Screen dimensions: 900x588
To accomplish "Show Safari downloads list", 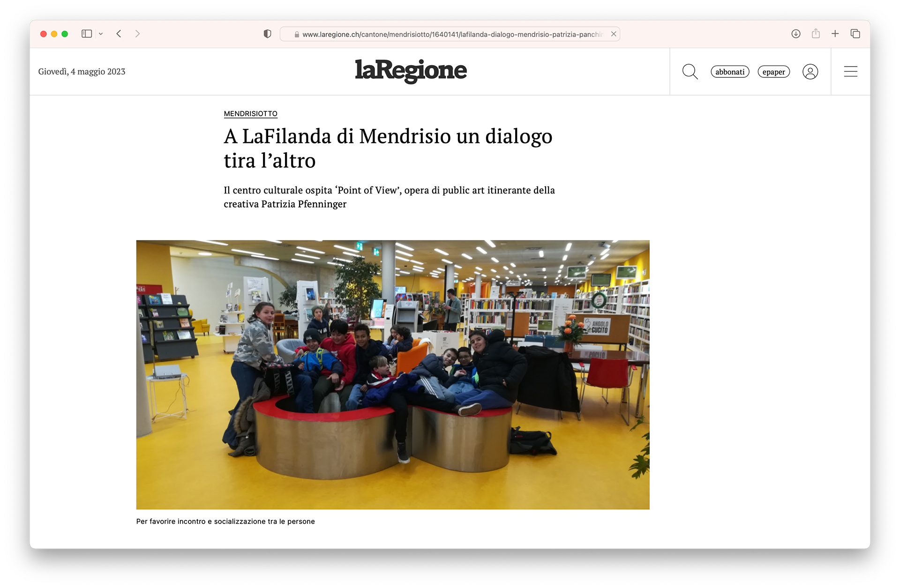I will coord(796,34).
